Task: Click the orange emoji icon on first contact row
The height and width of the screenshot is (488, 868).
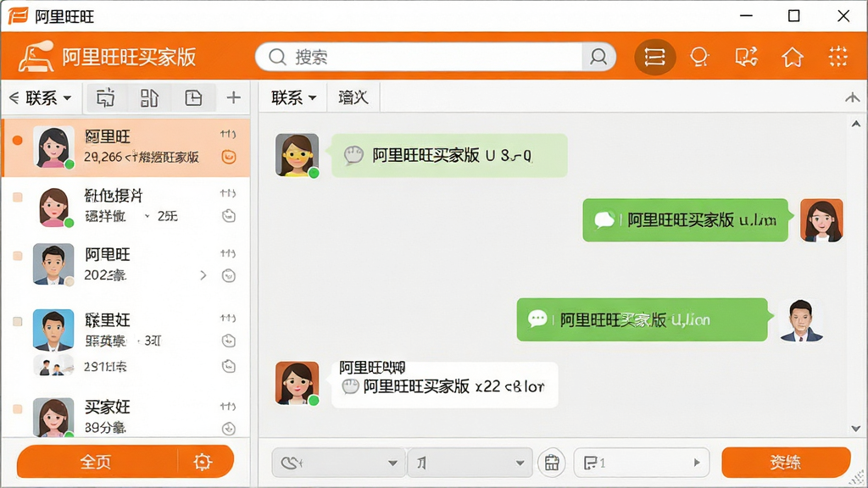Action: point(229,157)
